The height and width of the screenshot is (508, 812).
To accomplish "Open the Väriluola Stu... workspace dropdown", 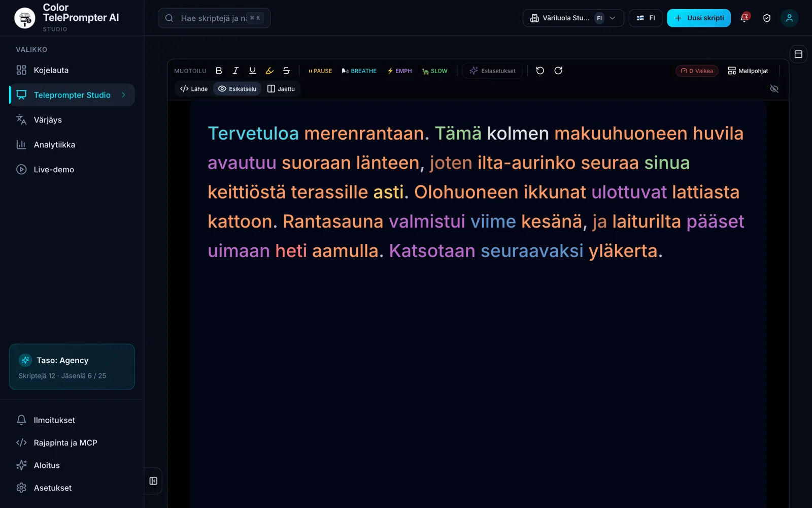I will [573, 18].
